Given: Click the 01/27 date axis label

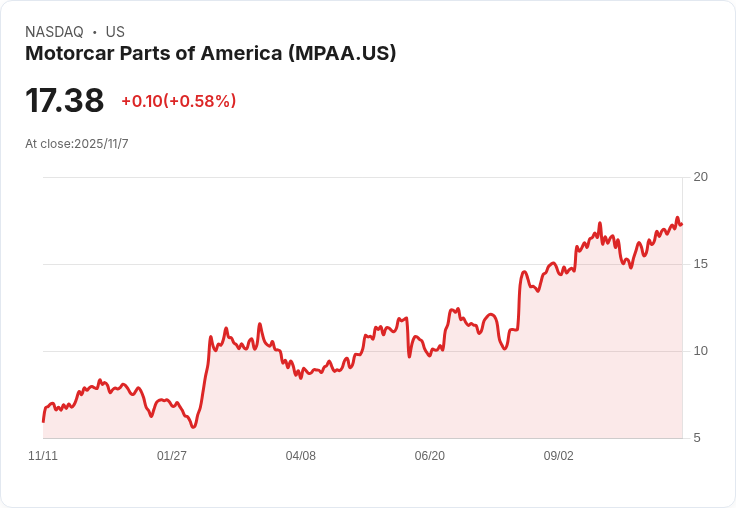Looking at the screenshot, I should point(172,456).
